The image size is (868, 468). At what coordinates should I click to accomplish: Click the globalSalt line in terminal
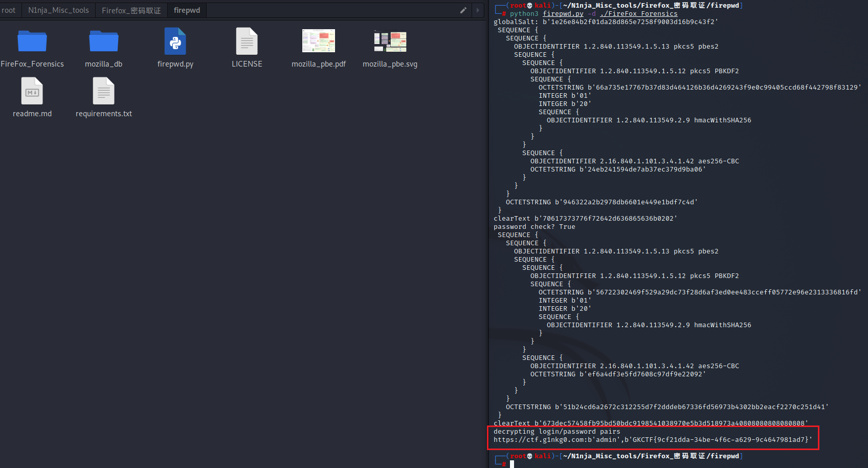tap(606, 22)
